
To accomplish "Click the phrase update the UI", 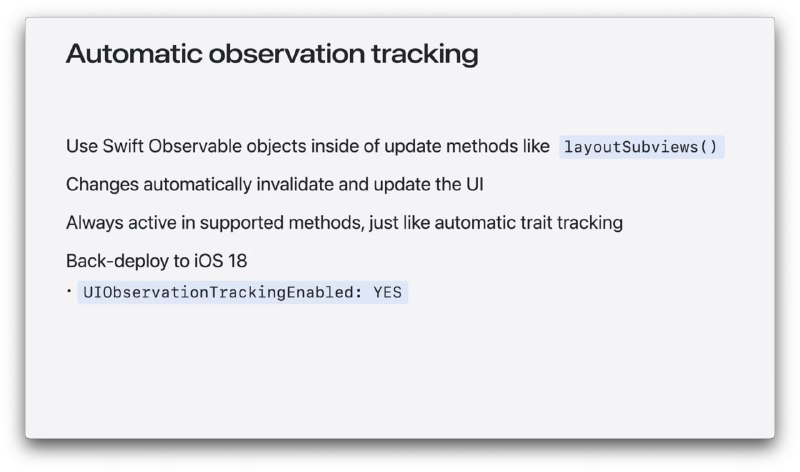I will pos(429,185).
